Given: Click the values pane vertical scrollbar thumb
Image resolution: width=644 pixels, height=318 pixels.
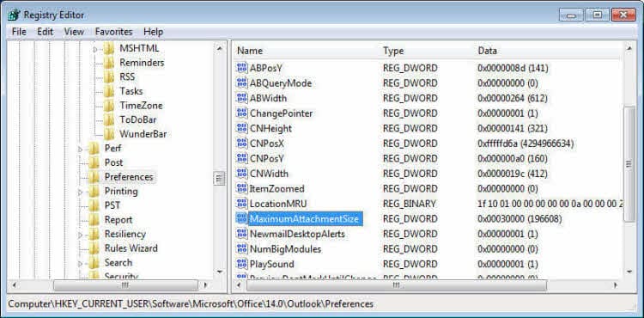Looking at the screenshot, I should point(629,164).
